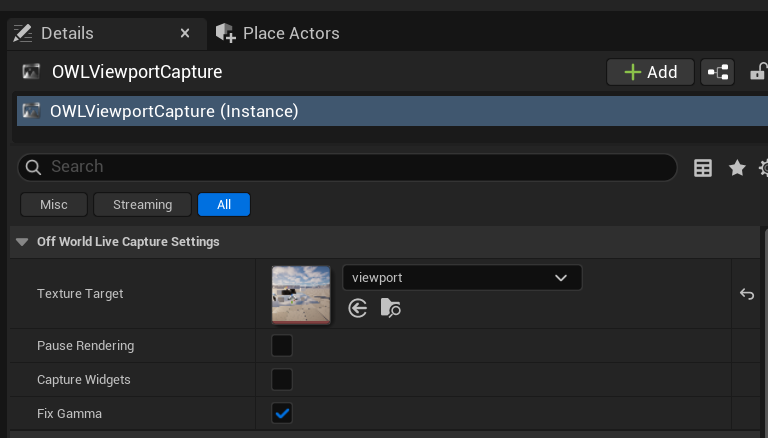The height and width of the screenshot is (438, 768).
Task: Enable the Pause Rendering checkbox
Action: click(282, 345)
